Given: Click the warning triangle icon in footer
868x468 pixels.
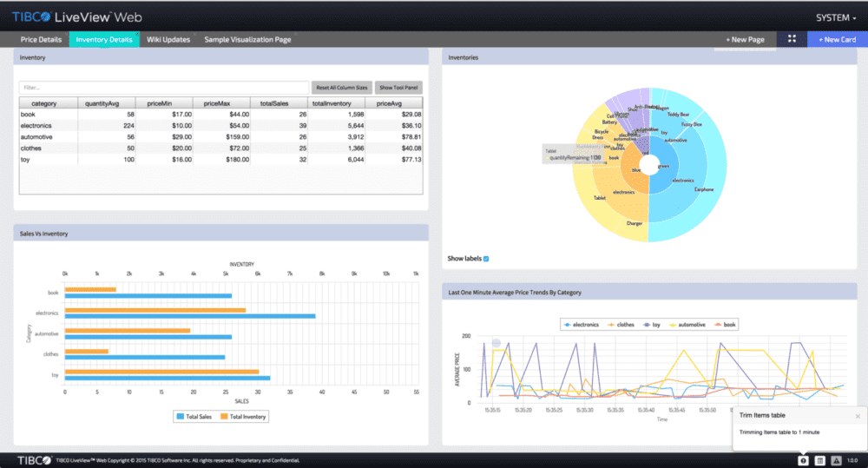Looking at the screenshot, I should (x=836, y=460).
